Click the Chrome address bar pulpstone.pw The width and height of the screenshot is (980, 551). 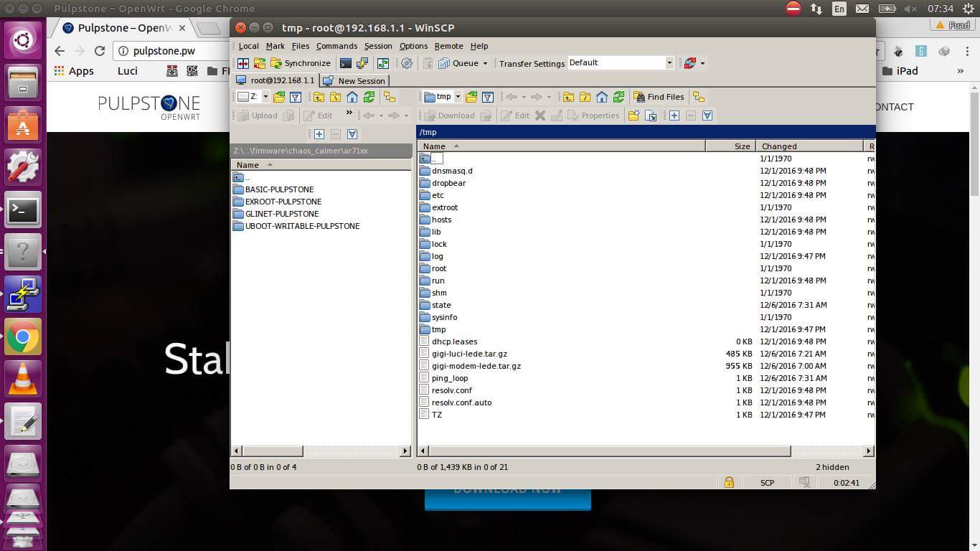tap(164, 51)
